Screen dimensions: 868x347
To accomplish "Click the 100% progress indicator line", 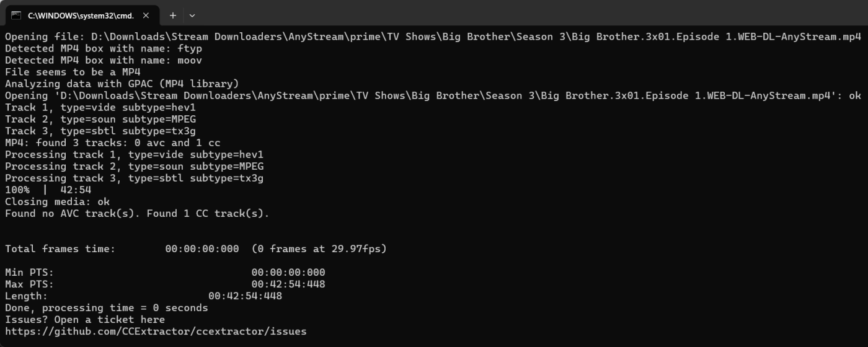I will pyautogui.click(x=48, y=190).
